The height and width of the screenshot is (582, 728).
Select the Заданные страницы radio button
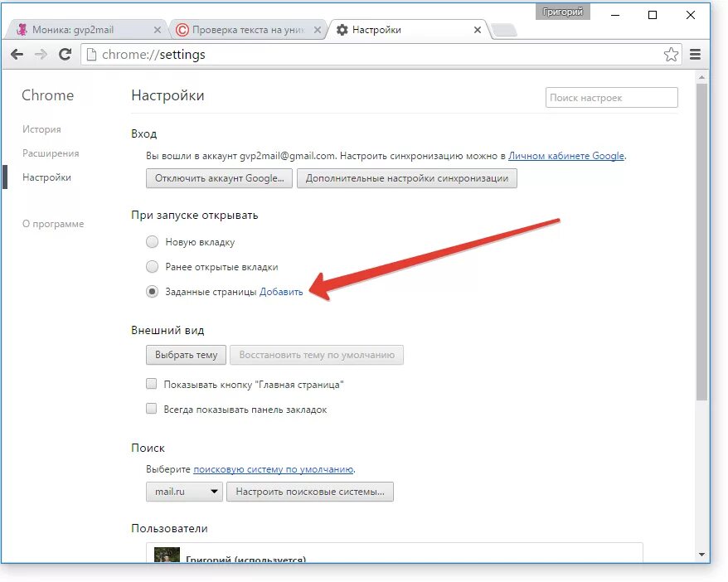[x=153, y=292]
